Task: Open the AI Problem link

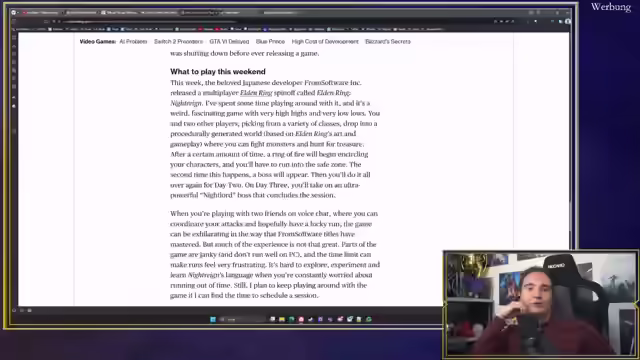Action: click(133, 42)
